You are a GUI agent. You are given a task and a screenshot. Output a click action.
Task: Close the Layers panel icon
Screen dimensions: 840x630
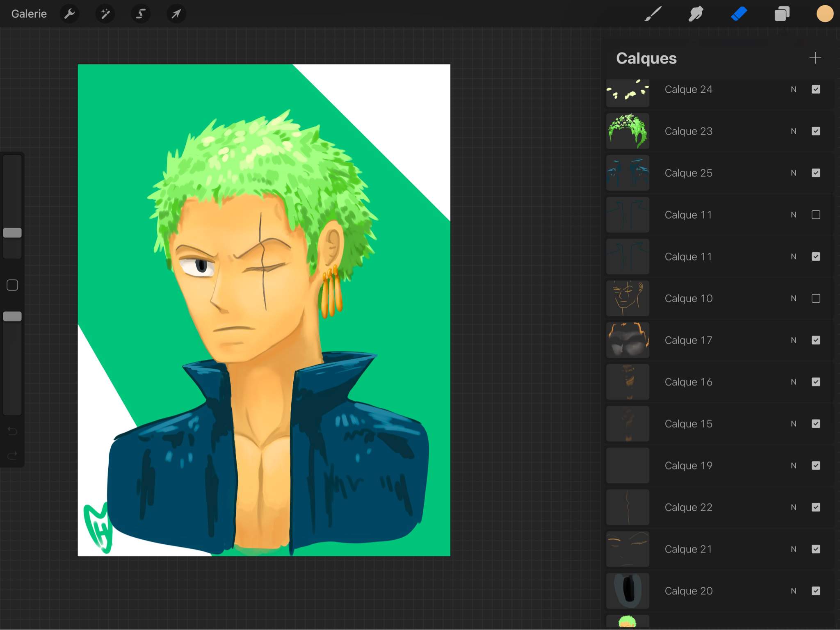[782, 14]
